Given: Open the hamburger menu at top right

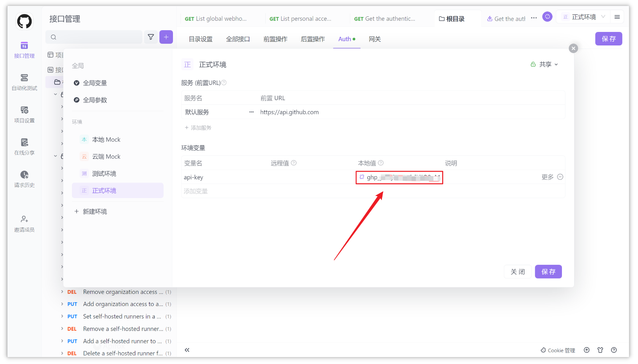Looking at the screenshot, I should (618, 17).
